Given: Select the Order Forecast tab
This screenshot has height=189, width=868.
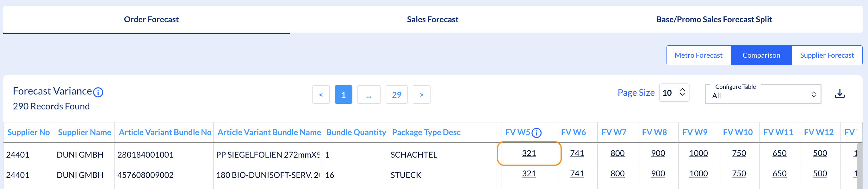Looking at the screenshot, I should click(x=151, y=20).
